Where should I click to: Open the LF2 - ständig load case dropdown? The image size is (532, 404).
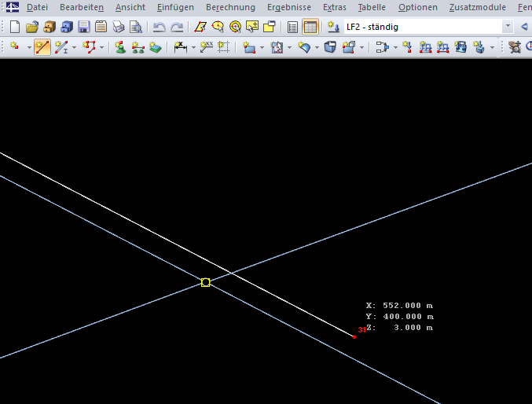[508, 26]
